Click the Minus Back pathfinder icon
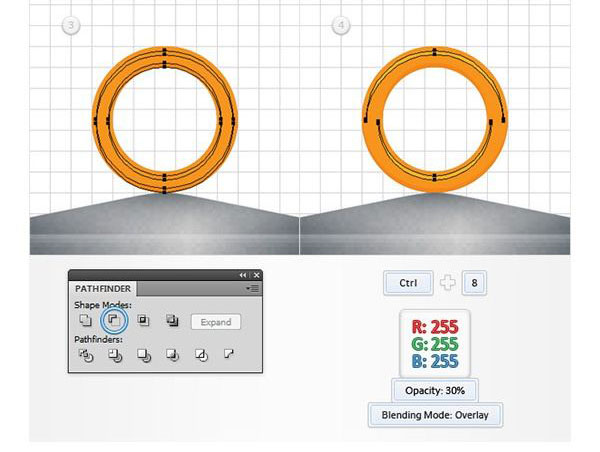The image size is (600, 452). coord(228,354)
